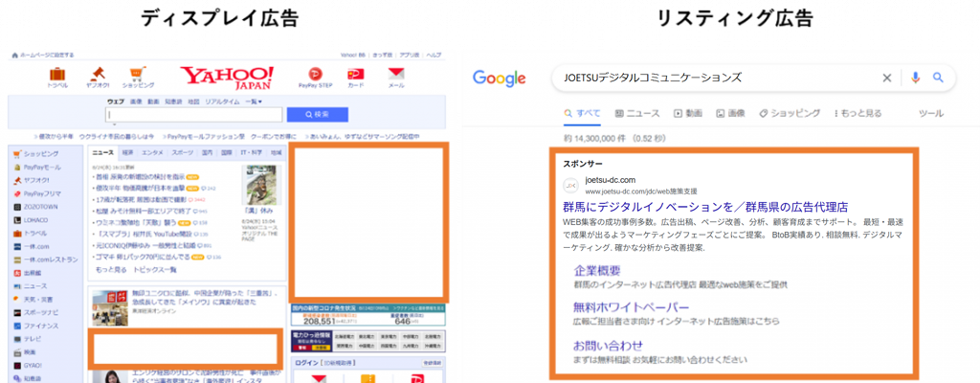Image resolution: width=980 pixels, height=383 pixels.
Task: Click the きっず版 link
Action: point(383,56)
